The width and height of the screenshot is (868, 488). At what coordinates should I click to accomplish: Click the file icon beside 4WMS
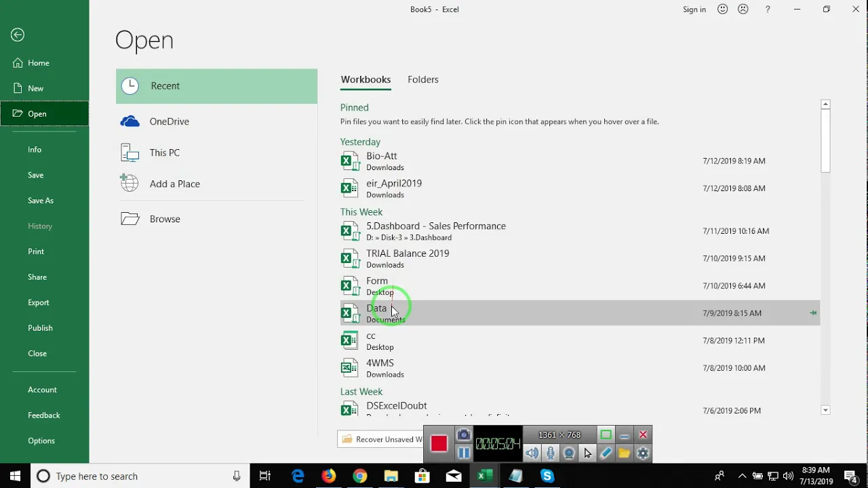(349, 368)
